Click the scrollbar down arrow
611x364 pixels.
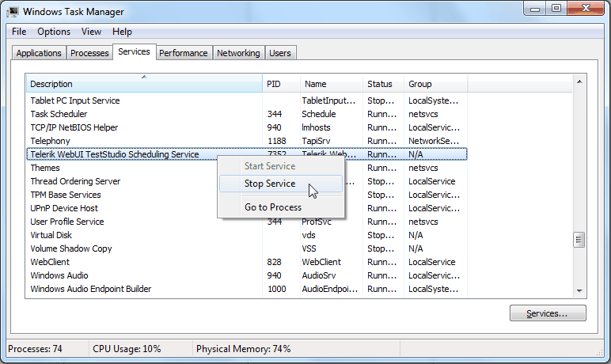579,291
